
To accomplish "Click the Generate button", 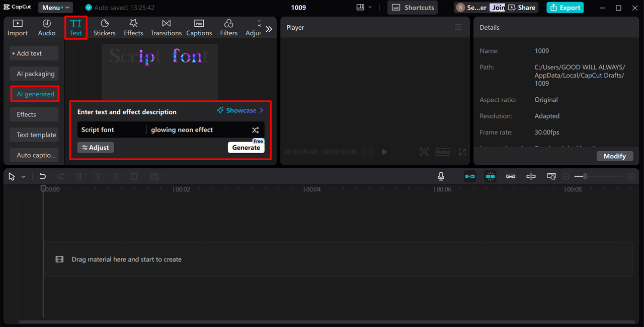I will tap(246, 147).
